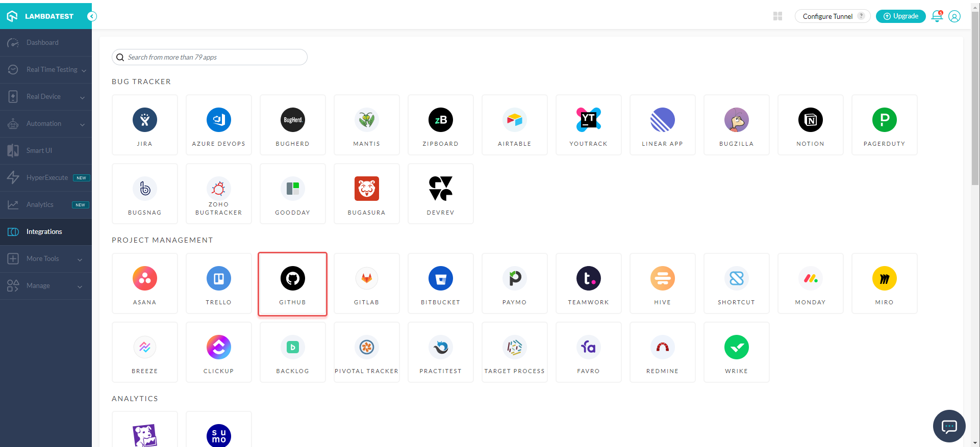The height and width of the screenshot is (447, 980).
Task: Select the Airtable integration
Action: pyautogui.click(x=515, y=125)
